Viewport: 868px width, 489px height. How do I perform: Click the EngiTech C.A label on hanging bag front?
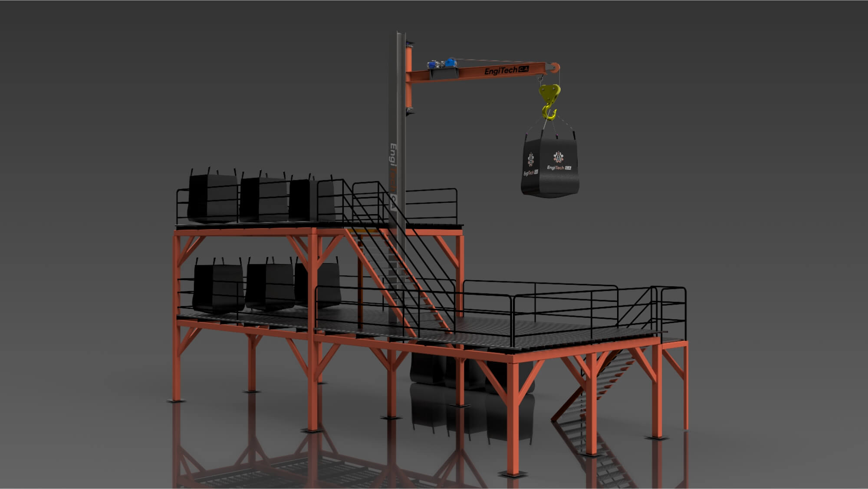[x=559, y=168]
